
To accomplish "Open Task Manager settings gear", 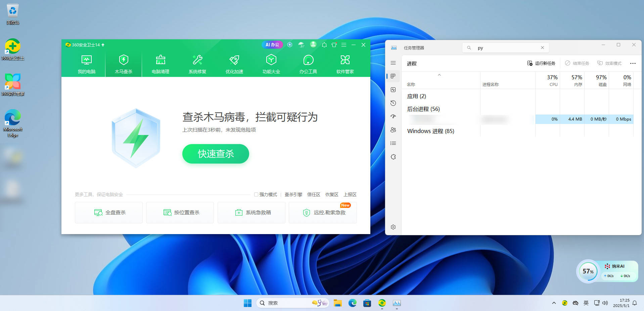I will coord(393,227).
